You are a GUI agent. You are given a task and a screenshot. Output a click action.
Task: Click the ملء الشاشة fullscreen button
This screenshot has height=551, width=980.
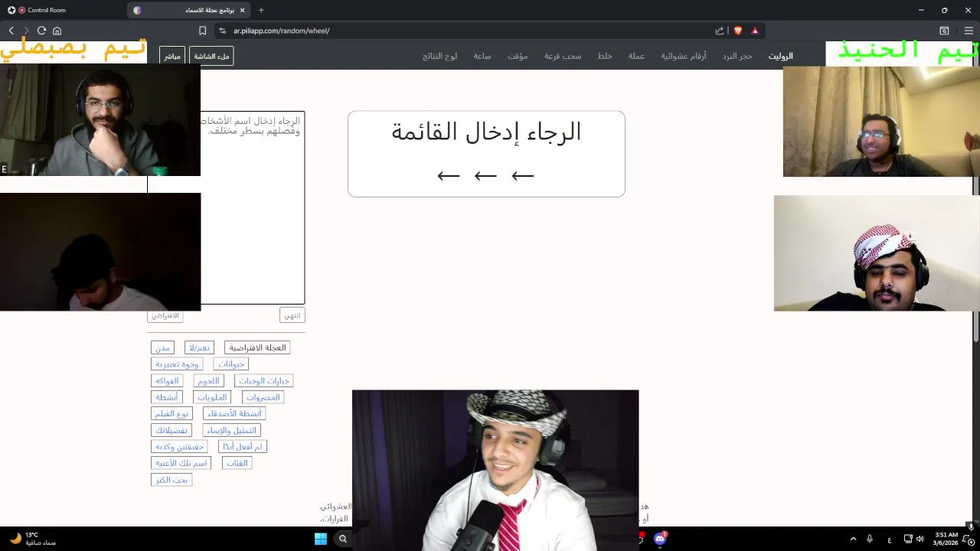coord(211,56)
